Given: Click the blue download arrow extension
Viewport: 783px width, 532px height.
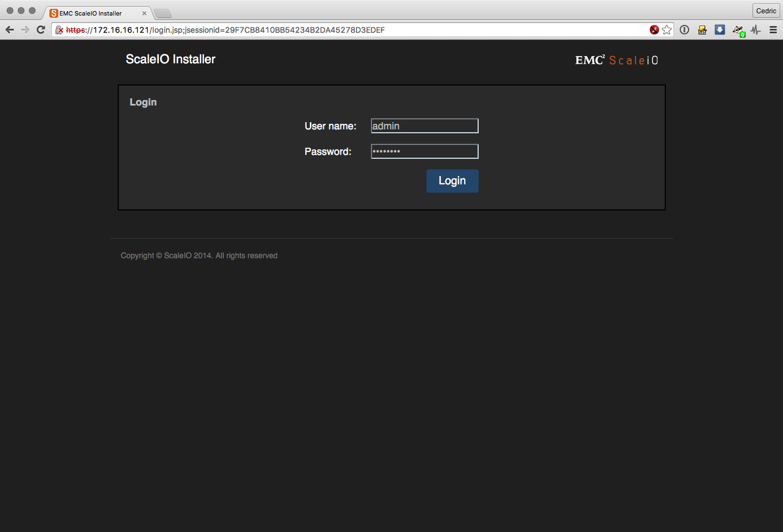Looking at the screenshot, I should point(720,30).
